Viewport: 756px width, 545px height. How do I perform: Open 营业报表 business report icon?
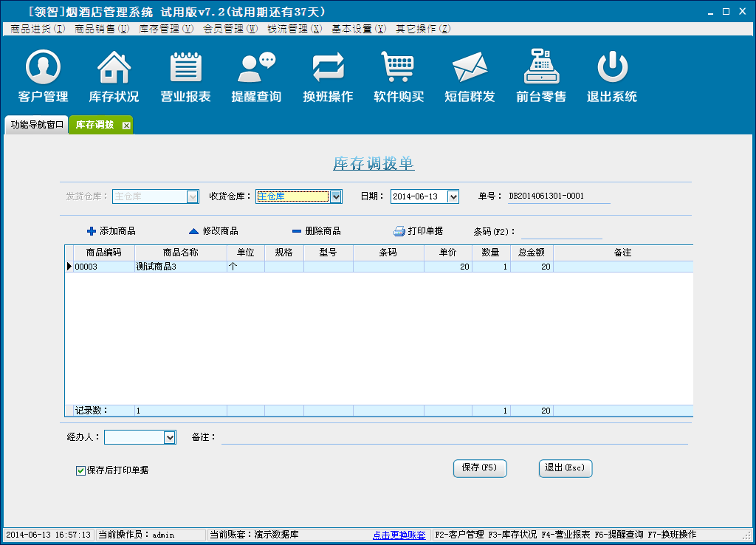[185, 69]
